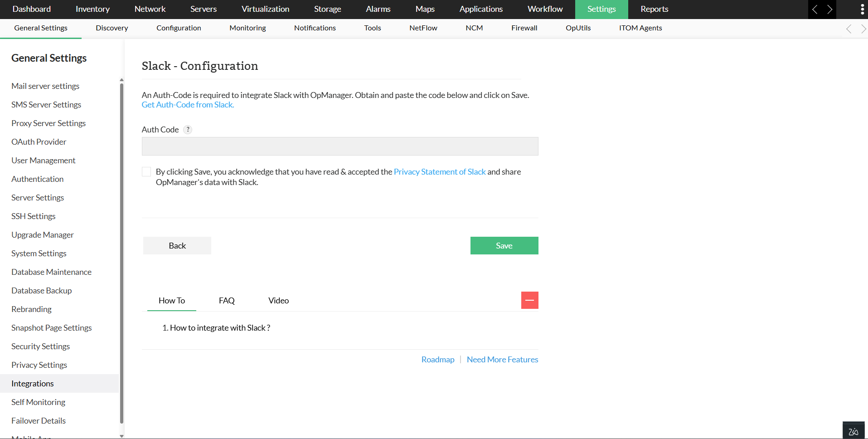This screenshot has height=439, width=868.
Task: Open Privacy Settings in sidebar
Action: (39, 365)
